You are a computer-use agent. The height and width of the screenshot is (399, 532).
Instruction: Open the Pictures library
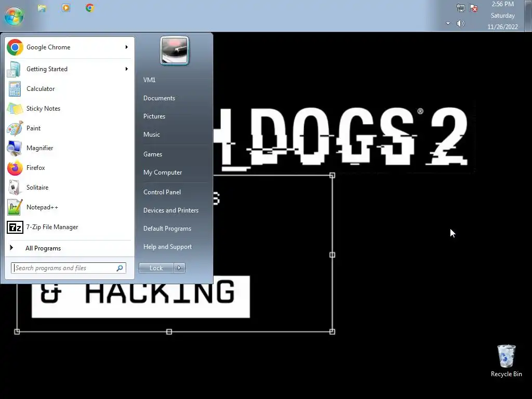tap(154, 116)
